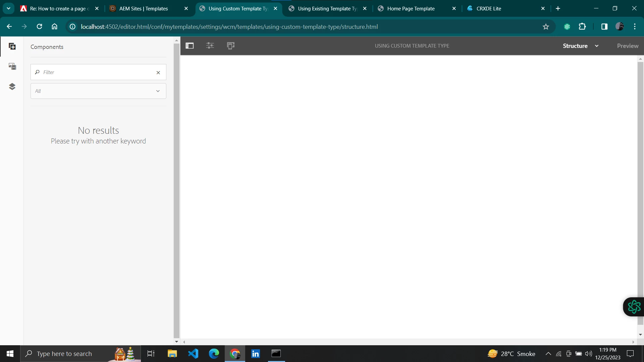
Task: Open the browser Extensions puzzle icon
Action: pos(582,27)
